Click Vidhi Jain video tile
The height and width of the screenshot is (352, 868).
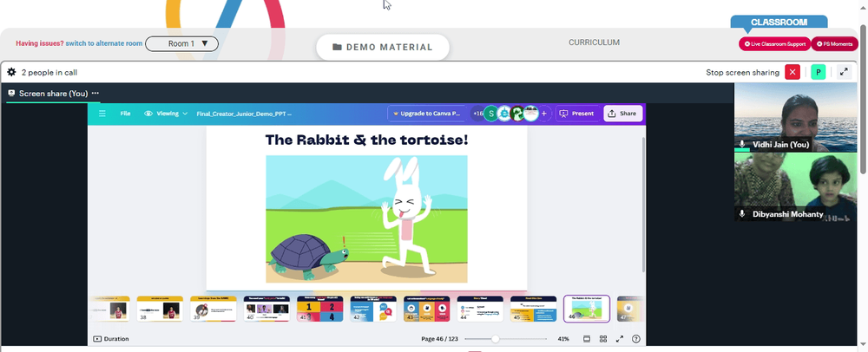[x=795, y=117]
